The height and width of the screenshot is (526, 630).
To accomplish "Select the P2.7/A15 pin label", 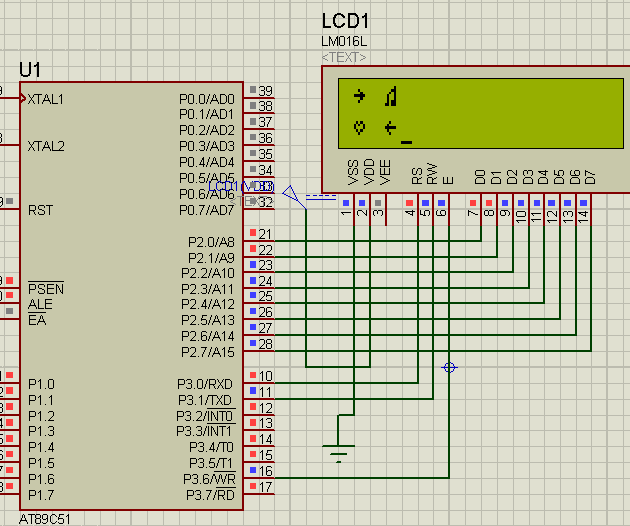I will tap(208, 352).
